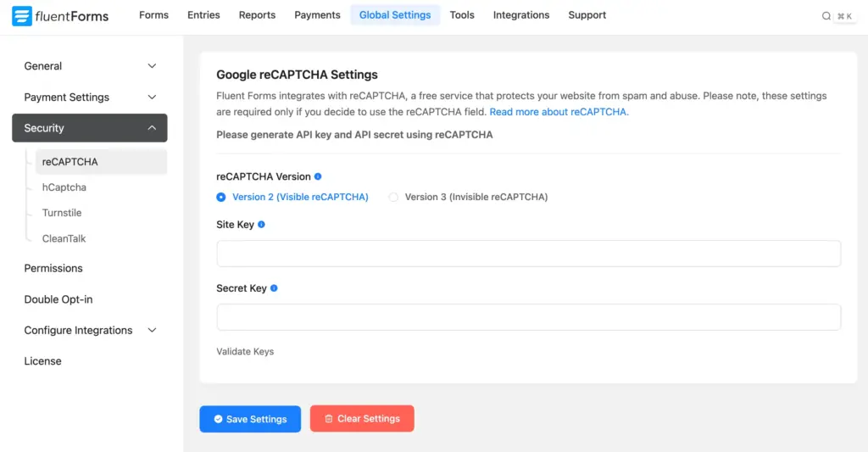Viewport: 868px width, 452px height.
Task: Click the search magnifier icon
Action: pos(826,16)
